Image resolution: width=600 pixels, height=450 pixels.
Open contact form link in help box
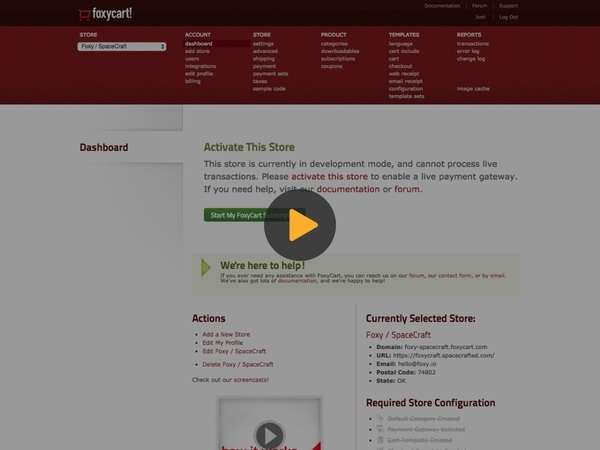pyautogui.click(x=455, y=276)
